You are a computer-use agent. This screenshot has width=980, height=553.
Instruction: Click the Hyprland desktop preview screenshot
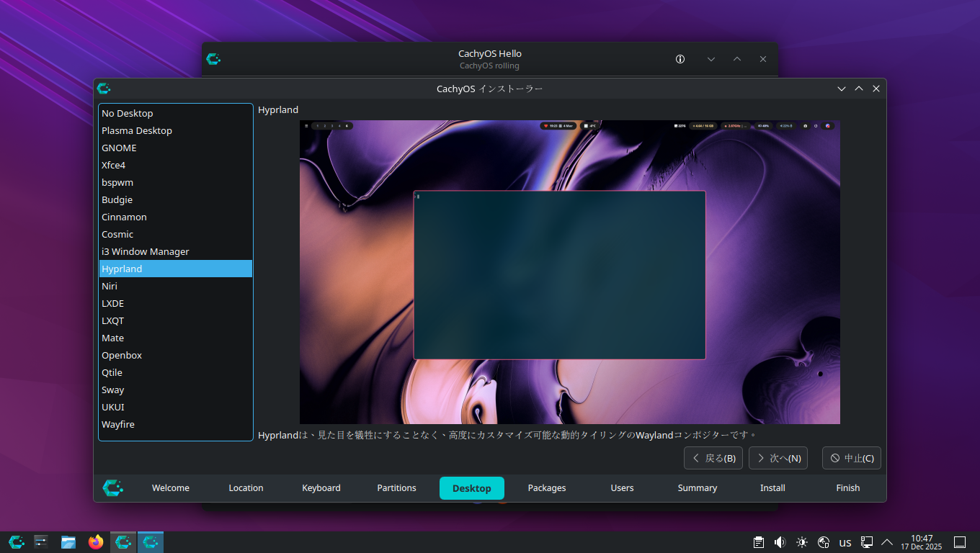tap(570, 272)
